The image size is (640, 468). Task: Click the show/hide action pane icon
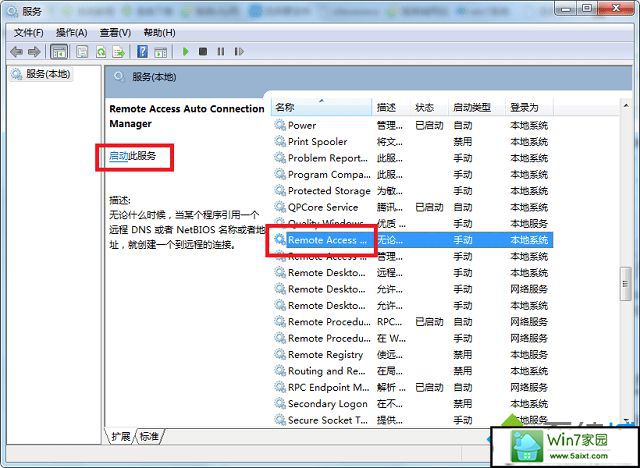160,52
